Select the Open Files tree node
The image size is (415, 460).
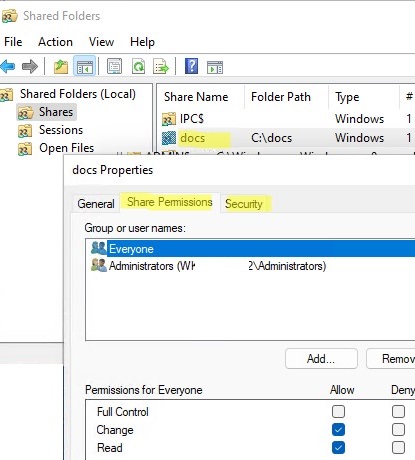pyautogui.click(x=67, y=148)
